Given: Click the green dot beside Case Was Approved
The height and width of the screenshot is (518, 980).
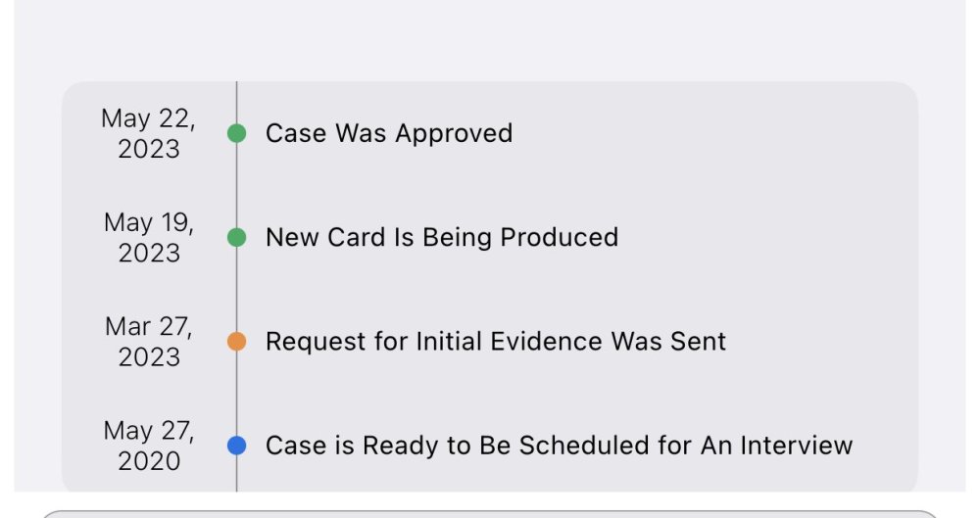Looking at the screenshot, I should coord(236,133).
